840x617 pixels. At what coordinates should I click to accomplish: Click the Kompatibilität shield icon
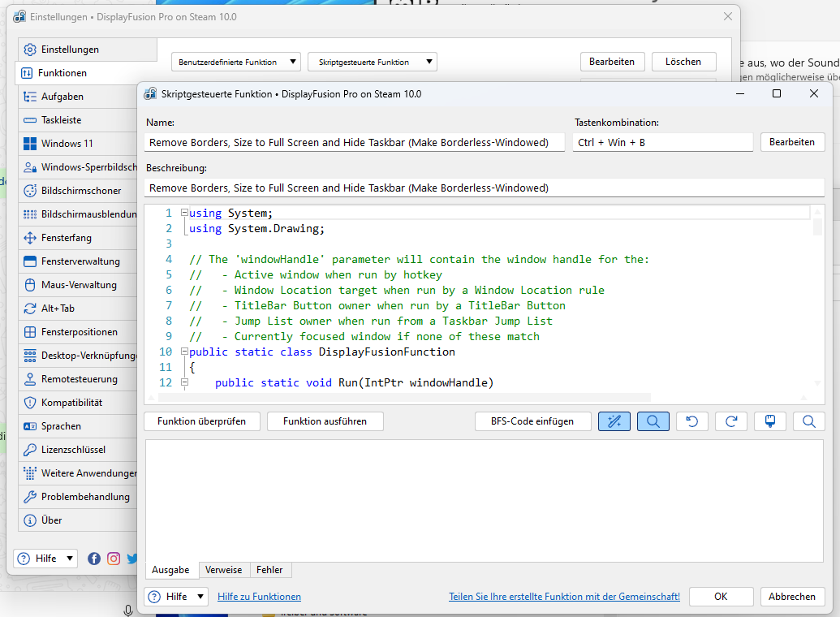30,403
